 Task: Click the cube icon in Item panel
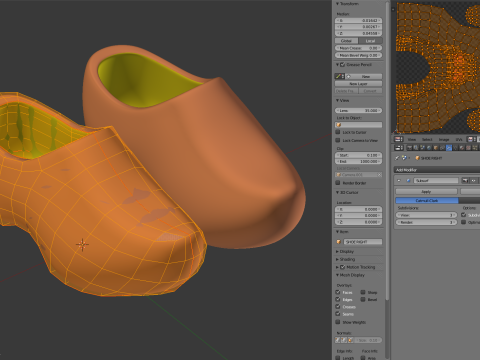(339, 242)
